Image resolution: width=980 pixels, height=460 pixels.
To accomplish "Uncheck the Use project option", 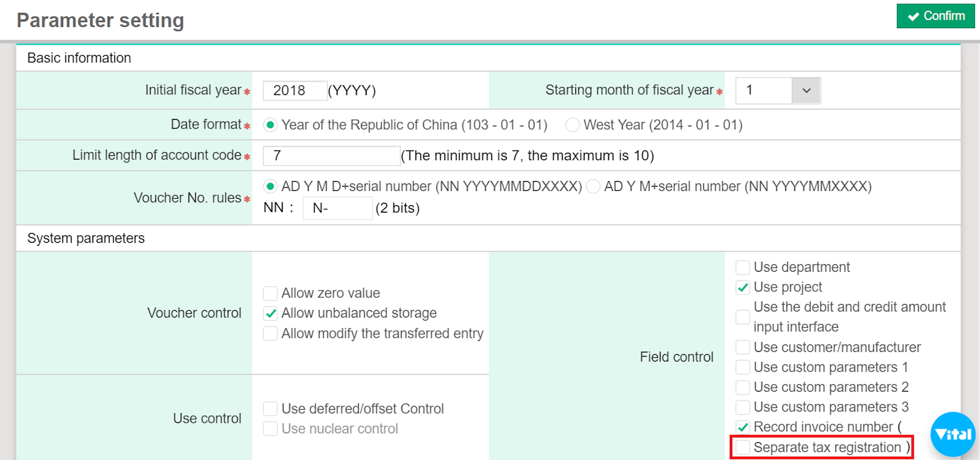I will coord(742,287).
